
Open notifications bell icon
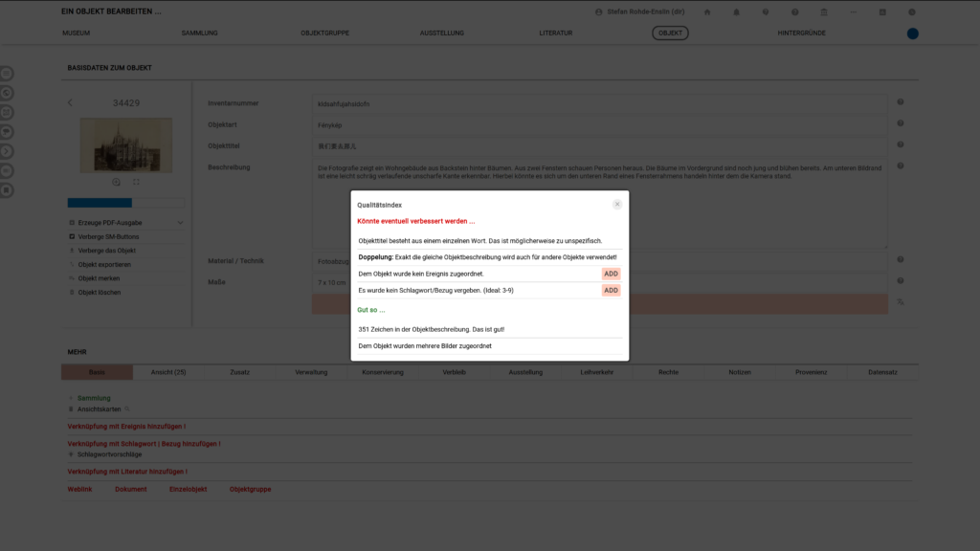coord(736,11)
